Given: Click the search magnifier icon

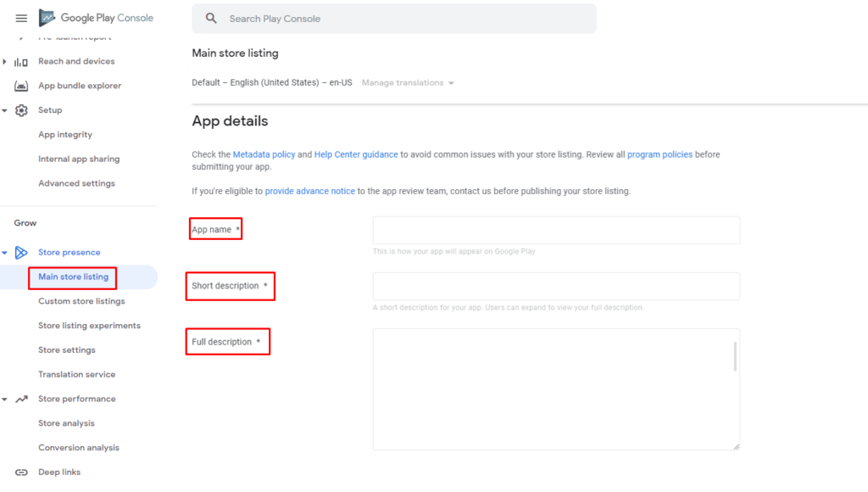Looking at the screenshot, I should (x=211, y=19).
